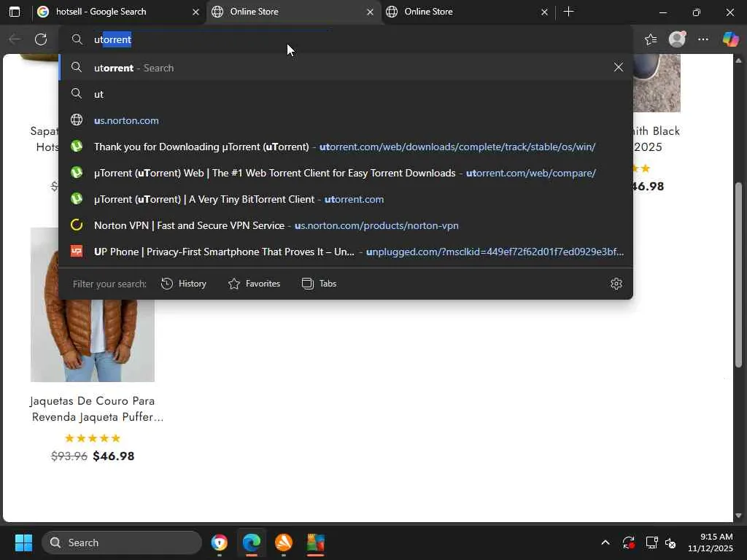Switch to hotsell - Google Search tab

click(118, 12)
